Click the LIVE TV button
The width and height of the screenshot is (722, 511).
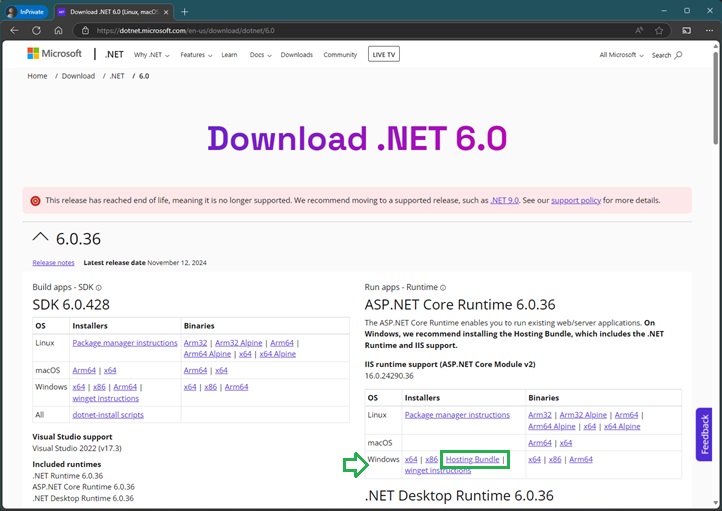pos(384,54)
